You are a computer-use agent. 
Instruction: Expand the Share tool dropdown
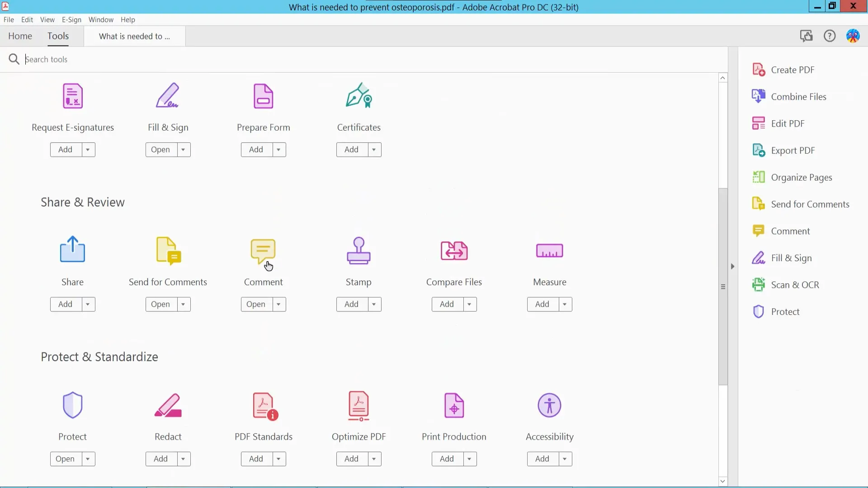point(88,304)
